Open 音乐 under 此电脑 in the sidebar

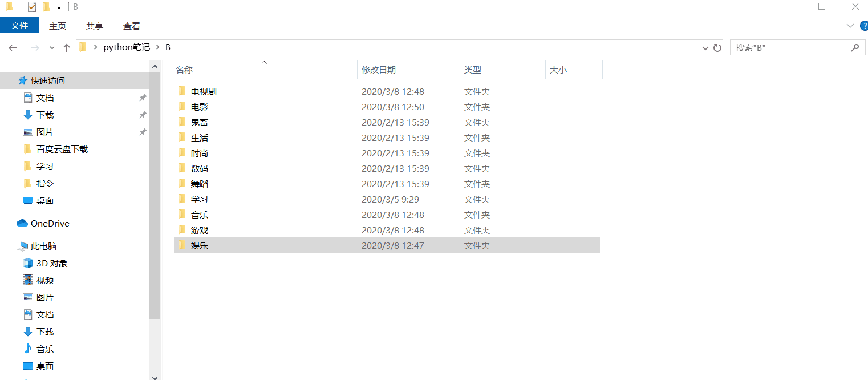pyautogui.click(x=45, y=349)
